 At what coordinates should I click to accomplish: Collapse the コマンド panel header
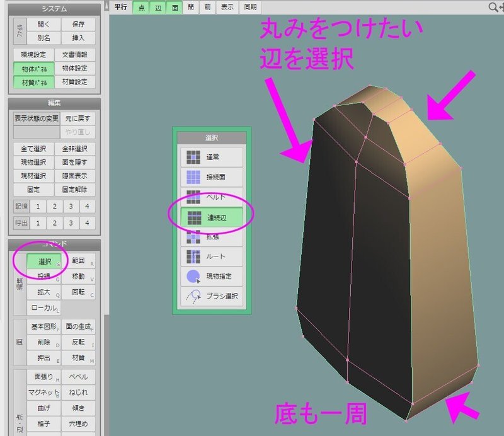tap(54, 244)
